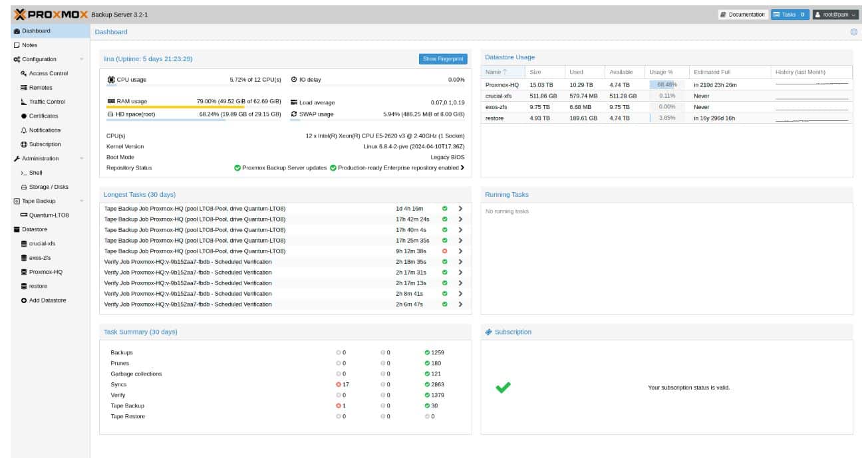This screenshot has height=458, width=868.
Task: Click the Tape Backup sidebar icon
Action: tap(17, 201)
